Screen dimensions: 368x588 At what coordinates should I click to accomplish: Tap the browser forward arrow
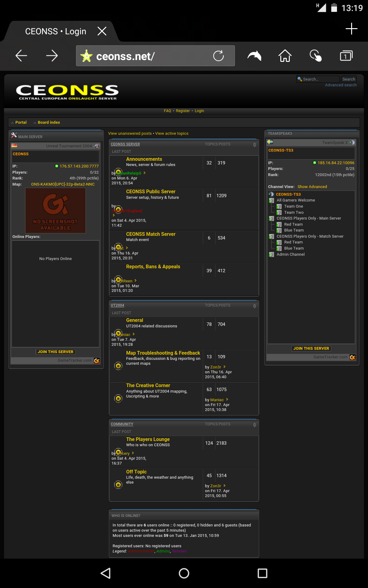[x=52, y=56]
